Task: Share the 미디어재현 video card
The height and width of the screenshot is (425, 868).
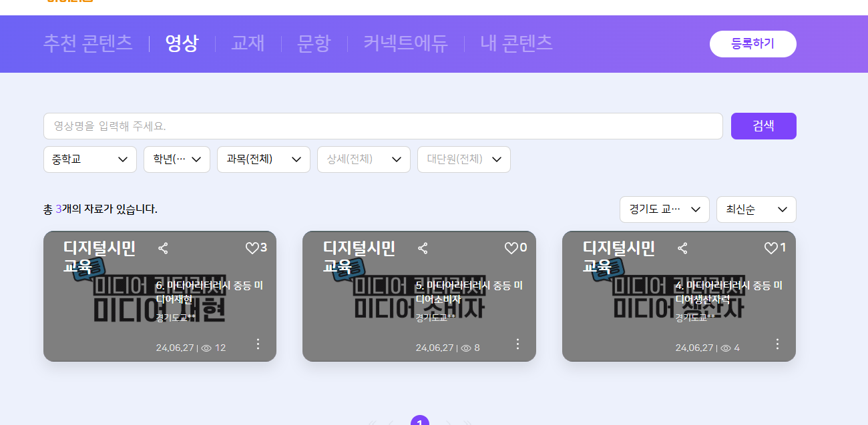Action: pyautogui.click(x=163, y=249)
